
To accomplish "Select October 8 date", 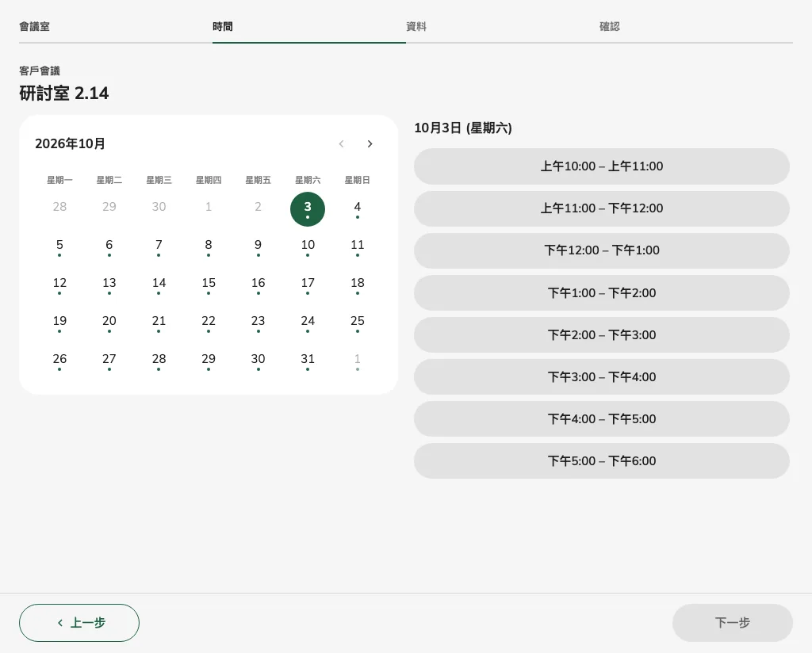I will pos(209,246).
